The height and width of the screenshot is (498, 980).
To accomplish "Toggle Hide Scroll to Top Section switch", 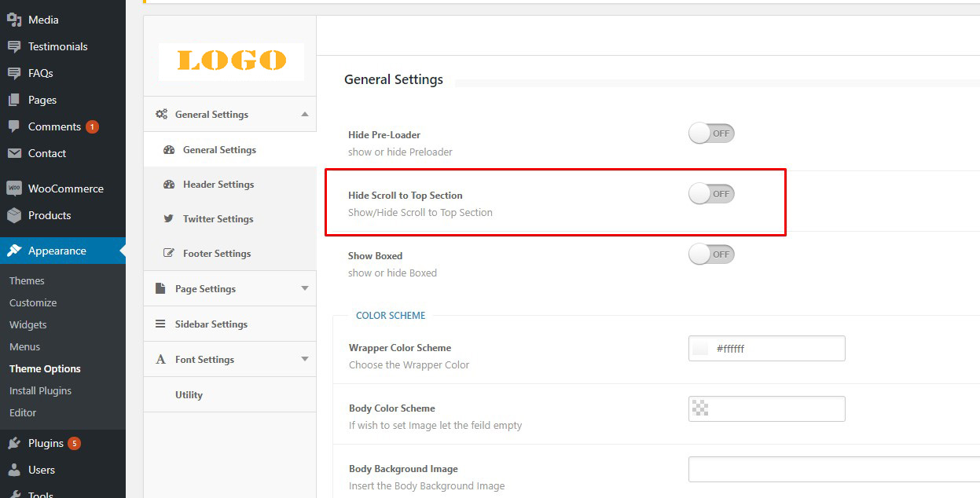I will click(x=711, y=194).
